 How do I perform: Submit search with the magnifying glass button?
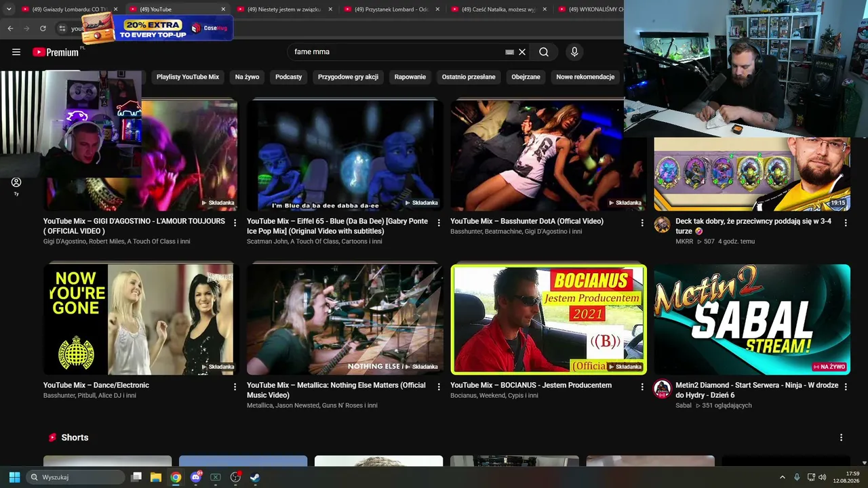click(544, 52)
